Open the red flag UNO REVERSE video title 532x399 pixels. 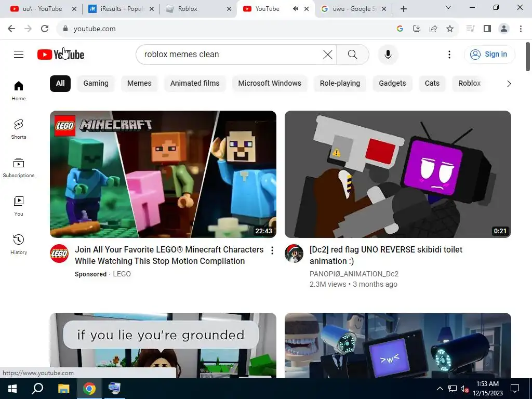(386, 255)
